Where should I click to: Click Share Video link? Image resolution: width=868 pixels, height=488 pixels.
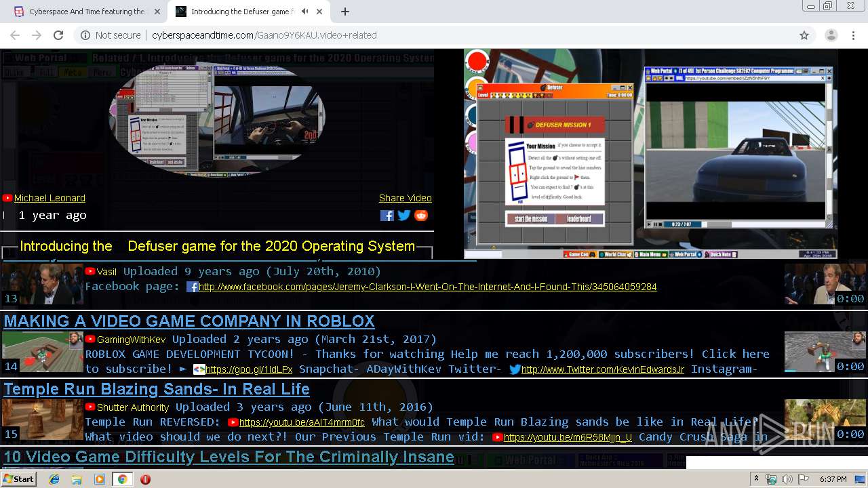(x=405, y=198)
